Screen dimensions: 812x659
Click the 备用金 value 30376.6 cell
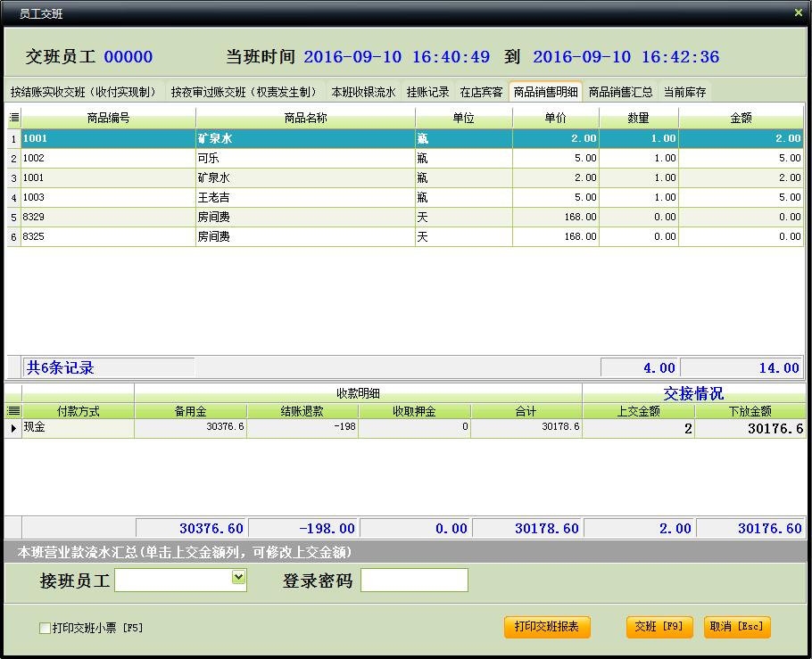(191, 428)
